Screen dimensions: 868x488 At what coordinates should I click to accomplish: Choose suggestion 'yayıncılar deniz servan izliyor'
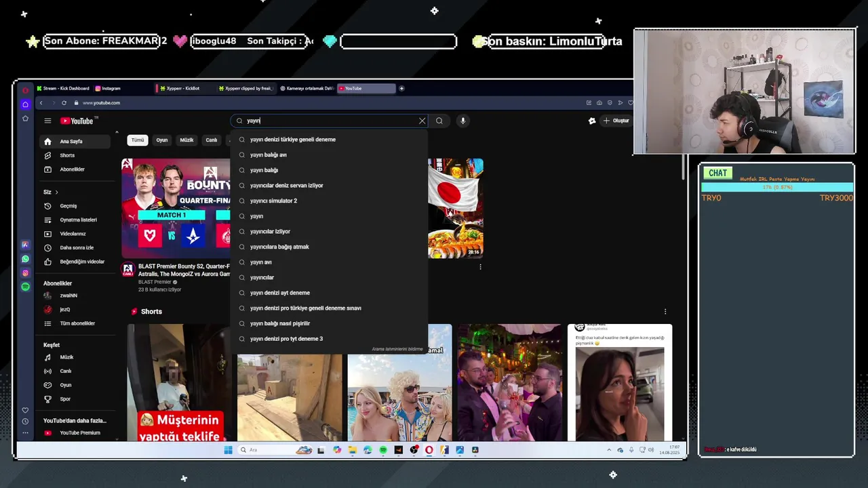[329, 186]
